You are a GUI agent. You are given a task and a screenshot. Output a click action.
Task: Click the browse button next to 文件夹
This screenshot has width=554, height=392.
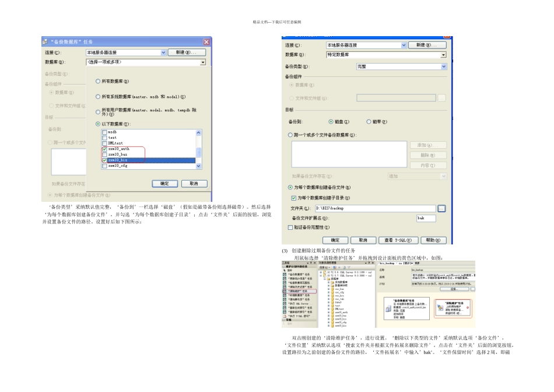441,209
